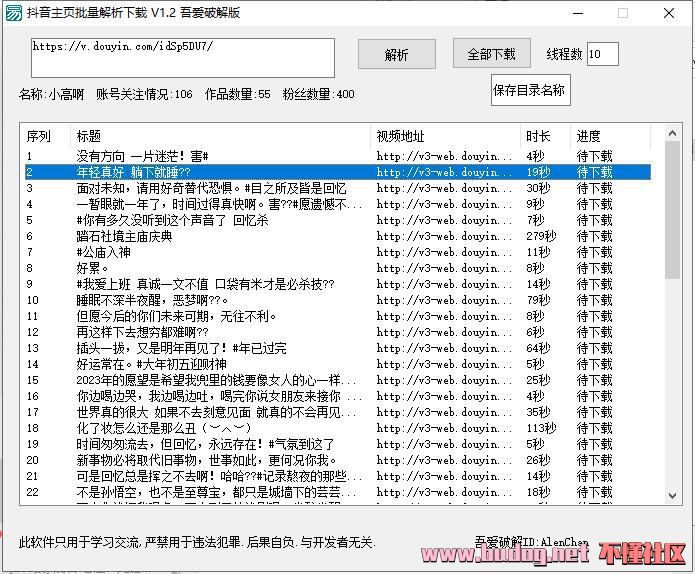Click the 时长 column header
The height and width of the screenshot is (574, 695).
(546, 136)
